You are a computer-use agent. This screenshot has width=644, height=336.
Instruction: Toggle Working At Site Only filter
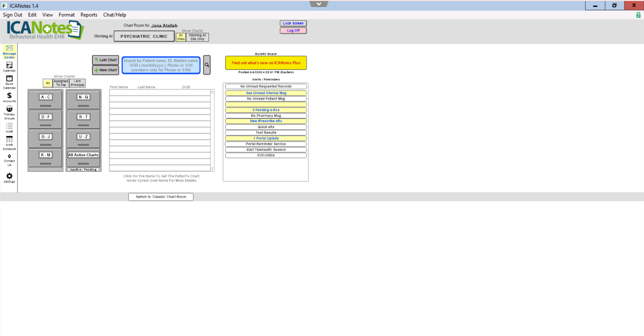point(197,37)
